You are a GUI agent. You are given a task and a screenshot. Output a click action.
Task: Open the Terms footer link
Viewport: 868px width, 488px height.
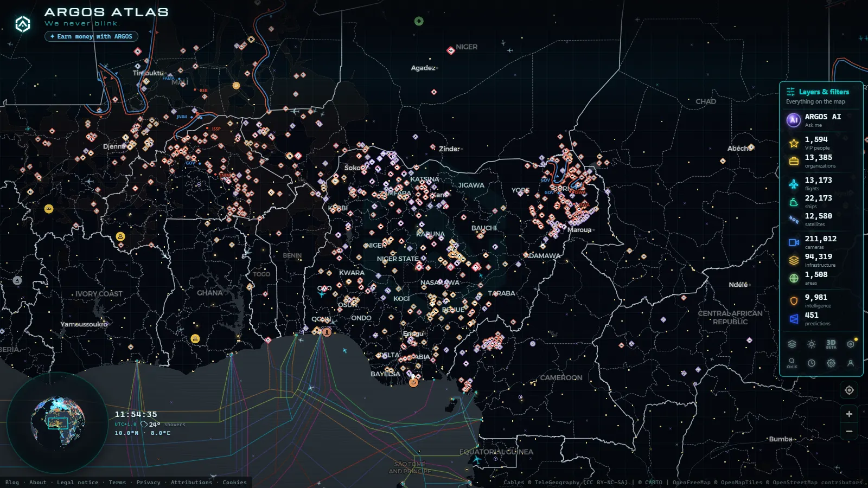click(117, 483)
